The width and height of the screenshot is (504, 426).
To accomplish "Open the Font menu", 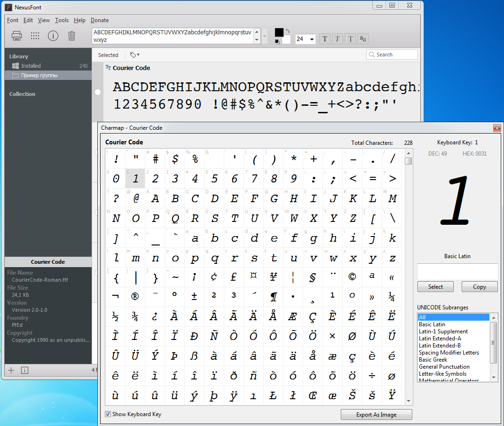I will [13, 20].
